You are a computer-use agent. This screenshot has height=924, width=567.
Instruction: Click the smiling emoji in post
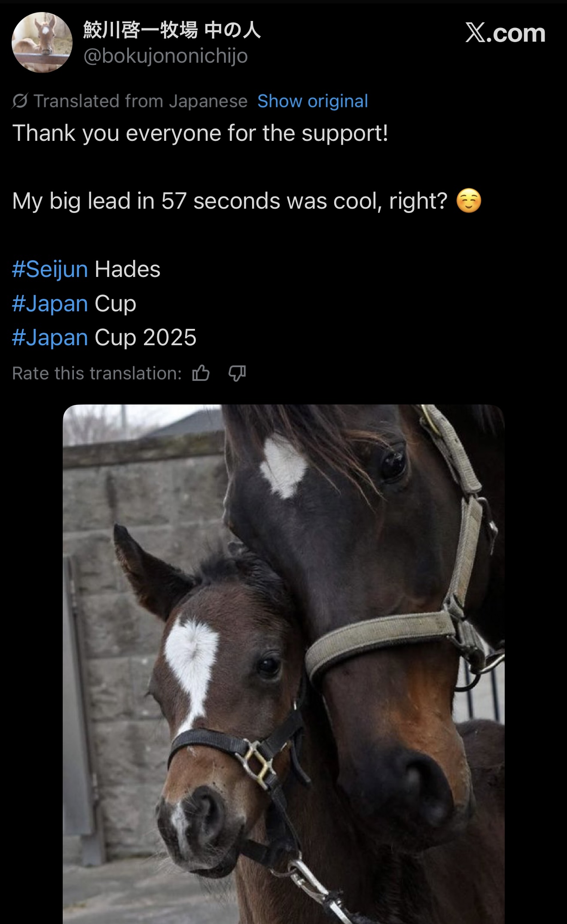point(469,201)
